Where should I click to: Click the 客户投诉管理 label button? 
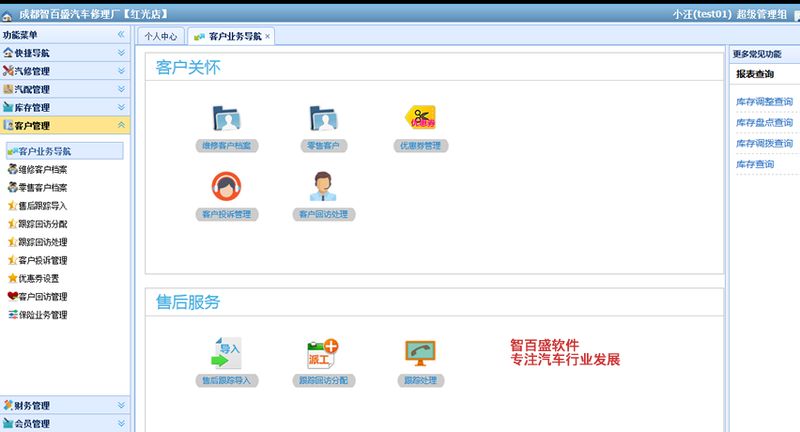[x=227, y=214]
